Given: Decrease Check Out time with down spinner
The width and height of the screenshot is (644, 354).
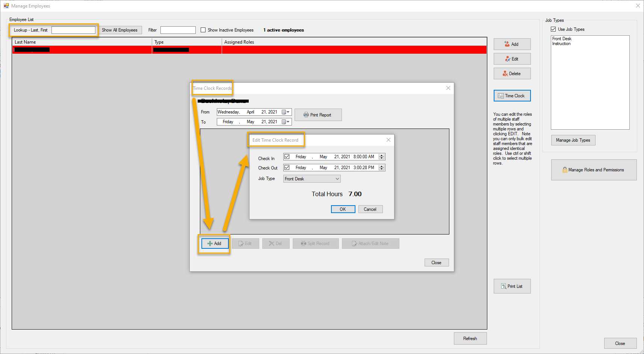Looking at the screenshot, I should [x=382, y=169].
